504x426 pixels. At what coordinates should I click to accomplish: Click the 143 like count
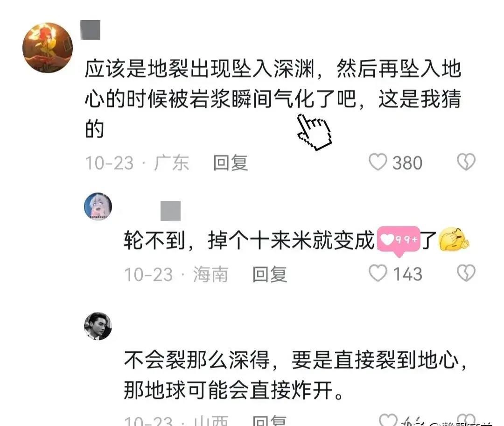[407, 275]
